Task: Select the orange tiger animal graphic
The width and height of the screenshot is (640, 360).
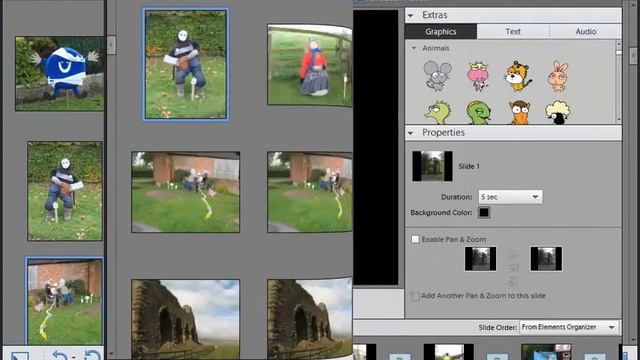Action: (x=518, y=76)
